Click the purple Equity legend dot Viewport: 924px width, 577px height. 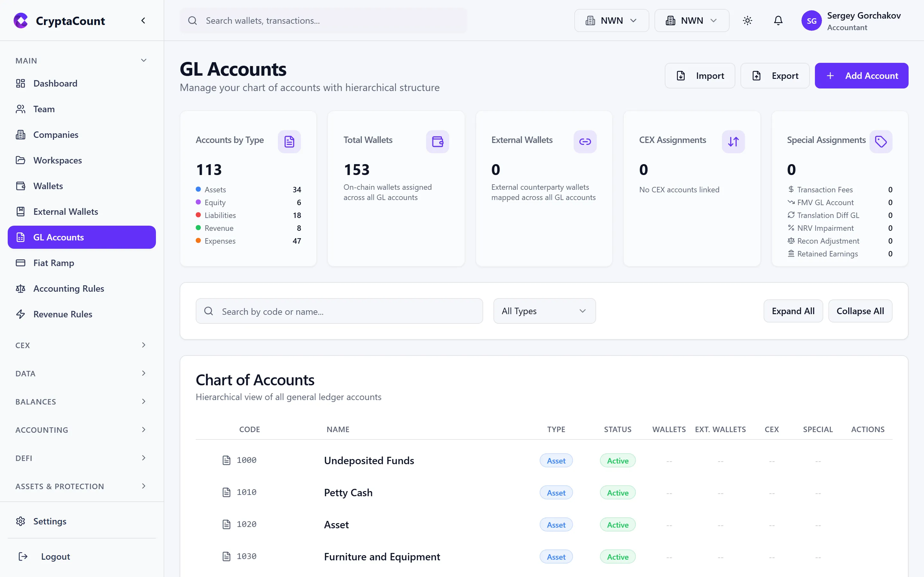[198, 202]
